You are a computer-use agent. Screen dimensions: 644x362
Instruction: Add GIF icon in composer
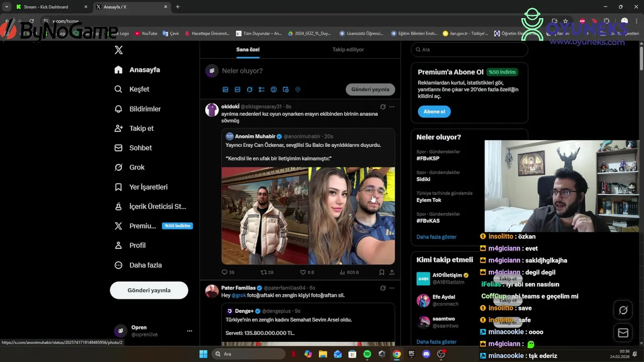pyautogui.click(x=237, y=89)
